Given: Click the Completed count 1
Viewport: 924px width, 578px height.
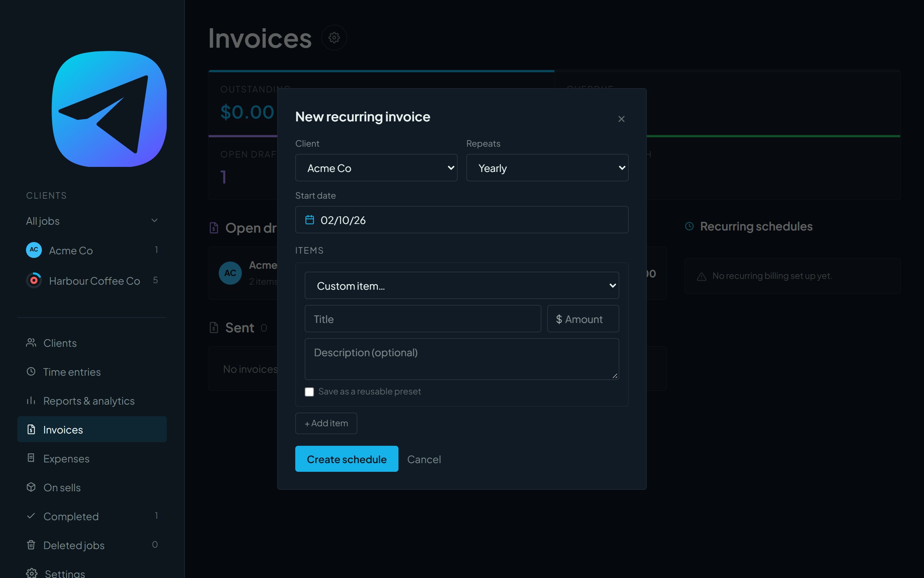Looking at the screenshot, I should click(x=156, y=516).
